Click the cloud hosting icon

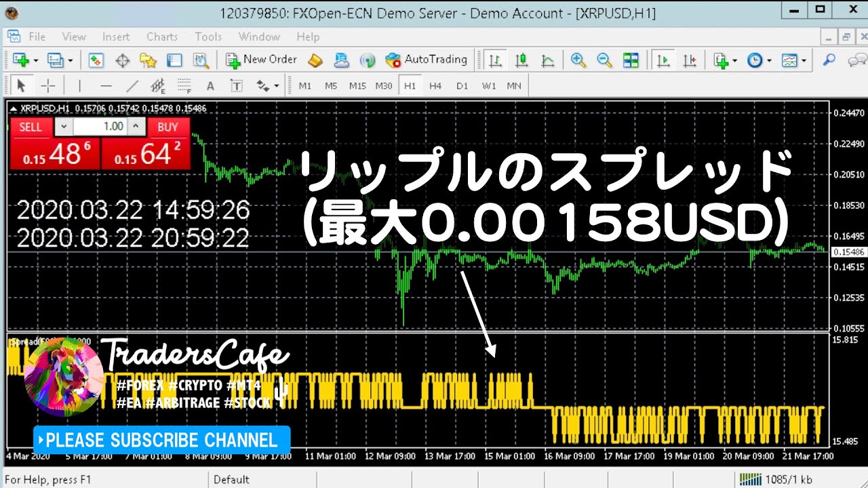click(341, 60)
